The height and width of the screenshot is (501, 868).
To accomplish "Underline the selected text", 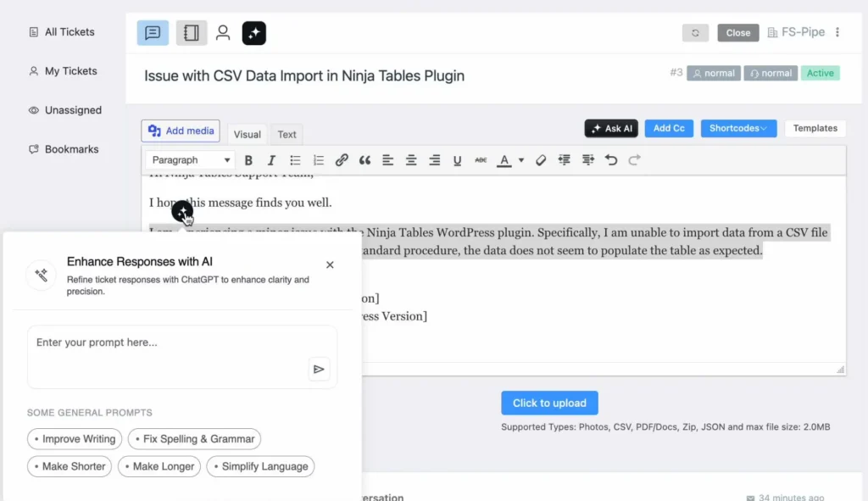I will click(x=457, y=160).
